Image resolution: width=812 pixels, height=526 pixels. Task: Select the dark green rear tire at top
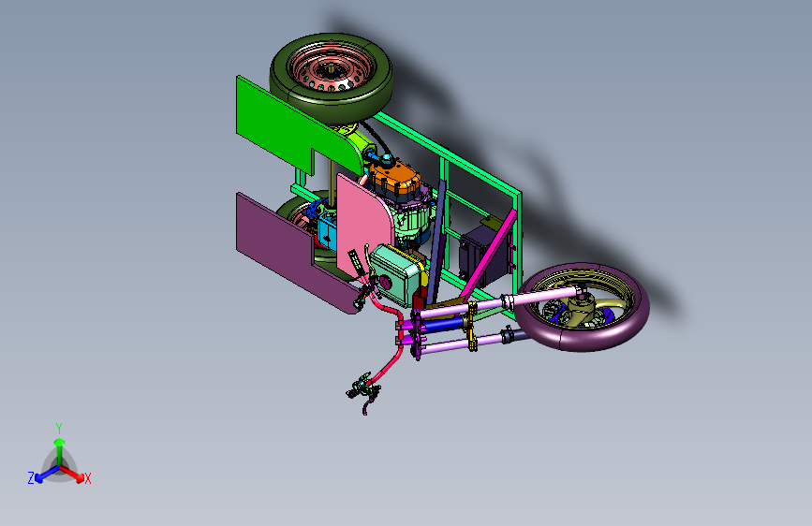(x=332, y=106)
